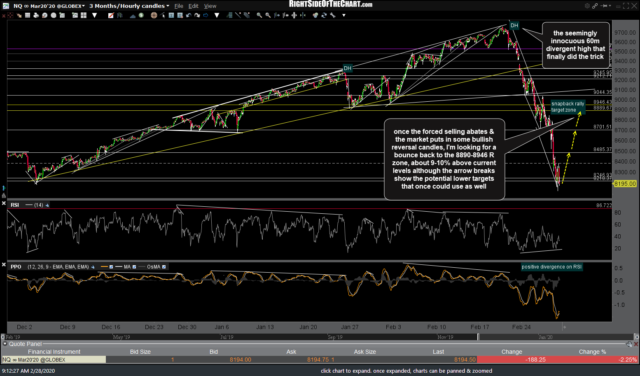The height and width of the screenshot is (376, 640).
Task: Click the blue triangle icon after PPO parameters
Action: pos(93,267)
